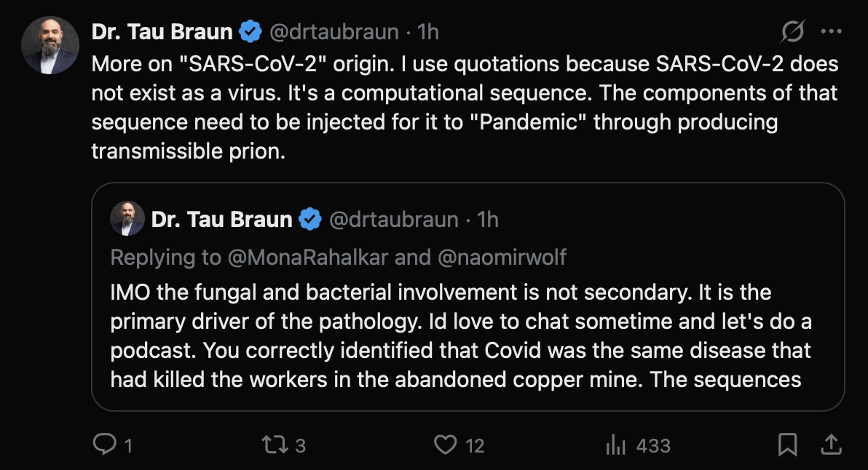The width and height of the screenshot is (868, 470).
Task: Open Dr. Tau Braun display name link
Action: tap(162, 32)
